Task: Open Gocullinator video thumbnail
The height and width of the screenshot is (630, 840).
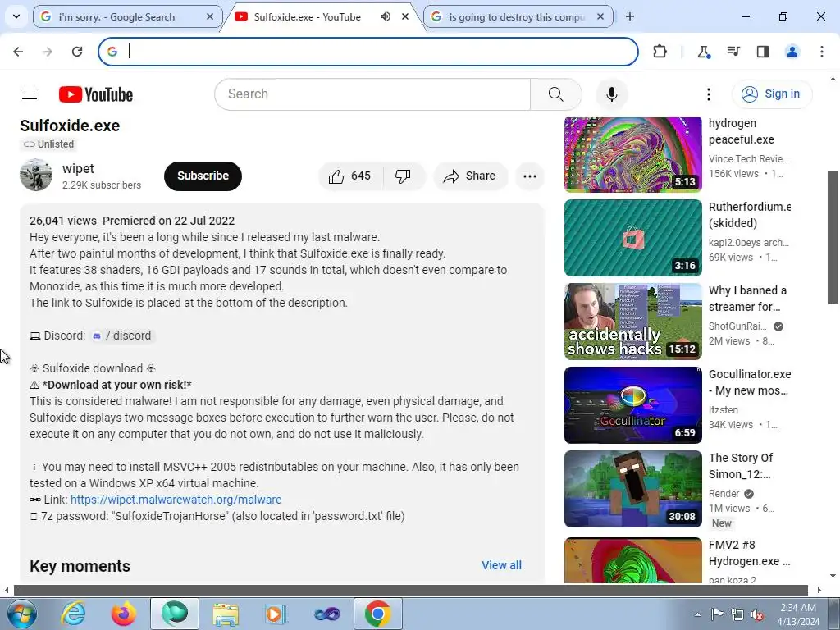Action: 632,405
